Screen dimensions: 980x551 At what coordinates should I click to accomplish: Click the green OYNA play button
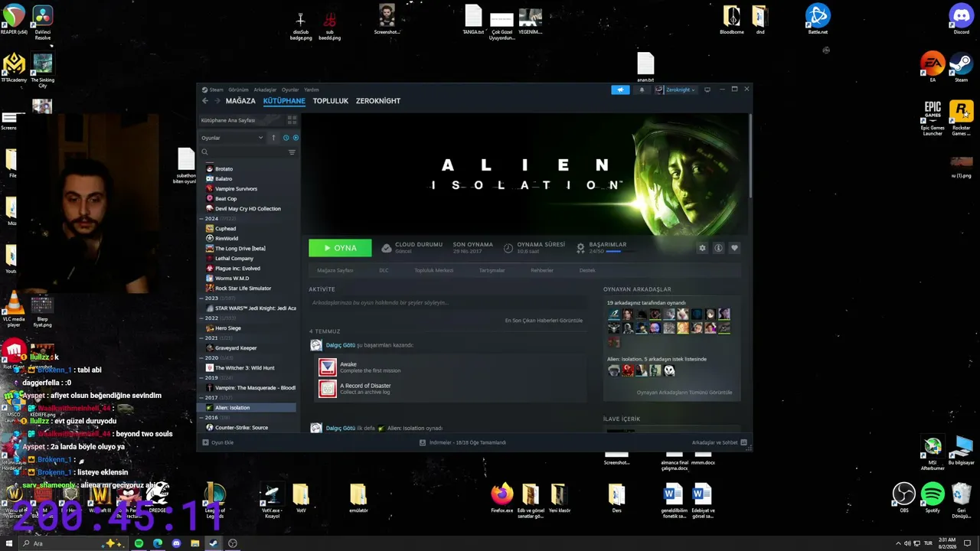340,248
